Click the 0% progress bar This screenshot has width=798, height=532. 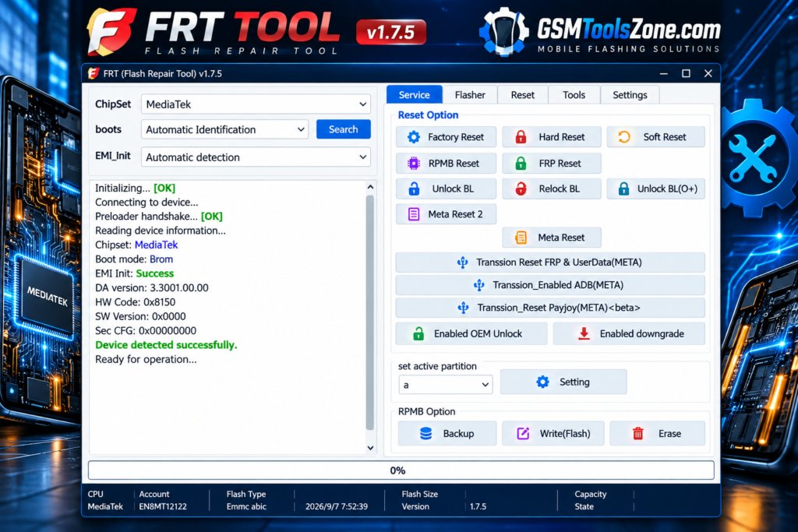click(401, 470)
